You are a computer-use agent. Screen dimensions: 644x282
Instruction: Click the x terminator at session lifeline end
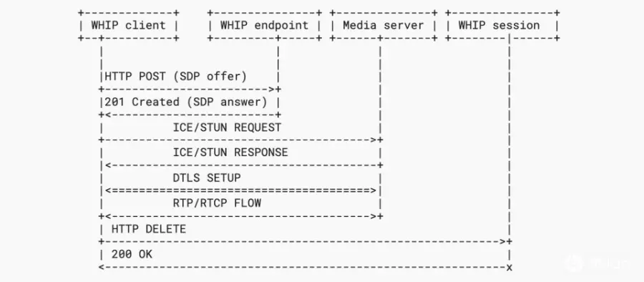[x=509, y=268]
